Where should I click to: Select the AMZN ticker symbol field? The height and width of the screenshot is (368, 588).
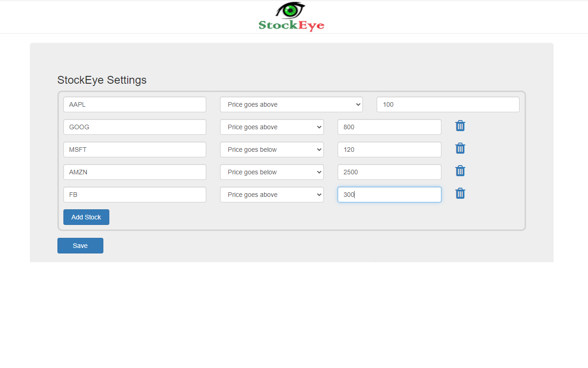(x=135, y=172)
